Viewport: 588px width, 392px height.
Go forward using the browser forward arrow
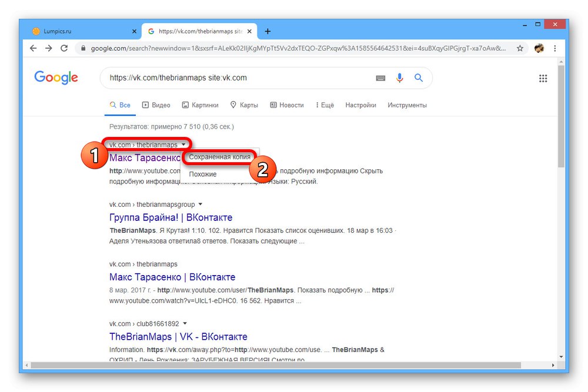tap(49, 48)
